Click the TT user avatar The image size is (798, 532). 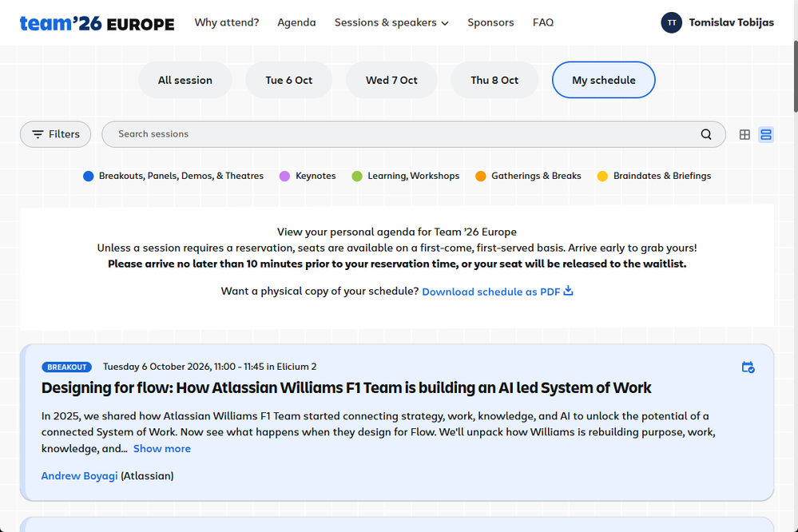coord(671,22)
